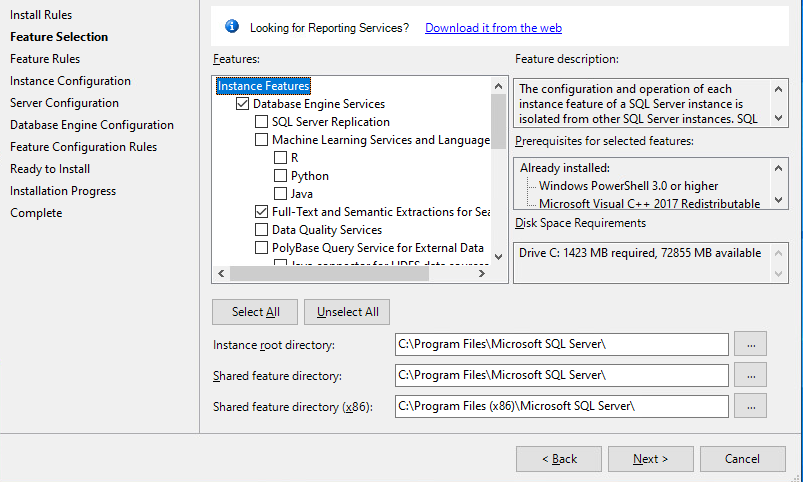Click the Shared feature directory field
This screenshot has height=482, width=803.
coord(562,375)
